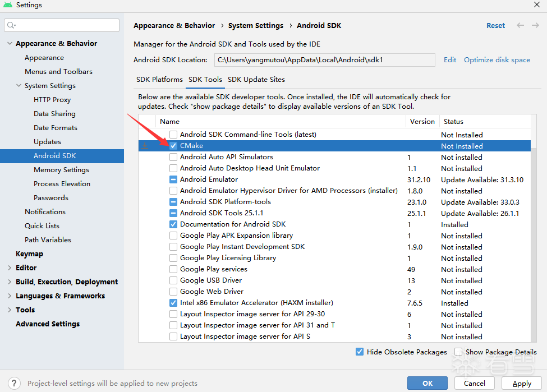Open the SDK Update Sites tab

tap(256, 80)
